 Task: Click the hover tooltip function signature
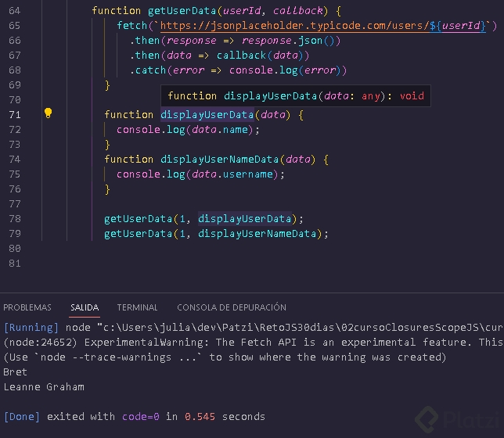tap(296, 95)
